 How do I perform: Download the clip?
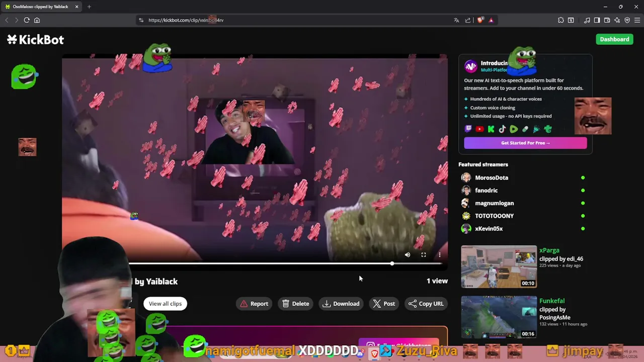coord(341,304)
